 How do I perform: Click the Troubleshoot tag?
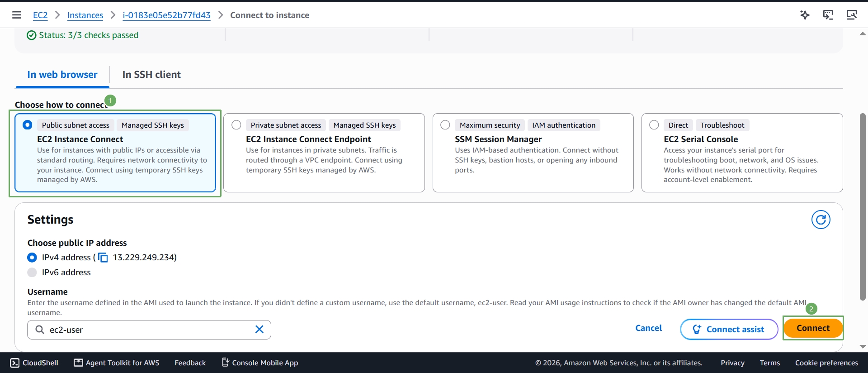(722, 125)
